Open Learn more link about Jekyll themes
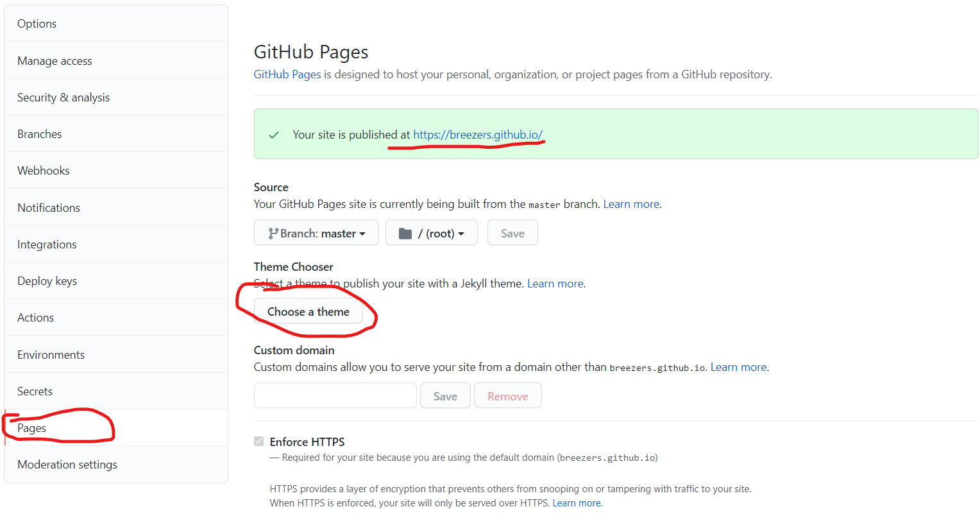This screenshot has height=532, width=980. click(555, 284)
